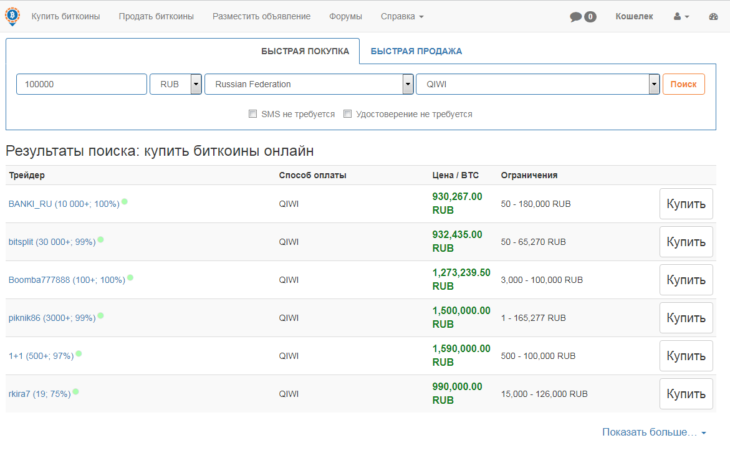Tick the 'Удостоверение не требуется' checkbox
This screenshot has height=453, width=730.
[347, 114]
